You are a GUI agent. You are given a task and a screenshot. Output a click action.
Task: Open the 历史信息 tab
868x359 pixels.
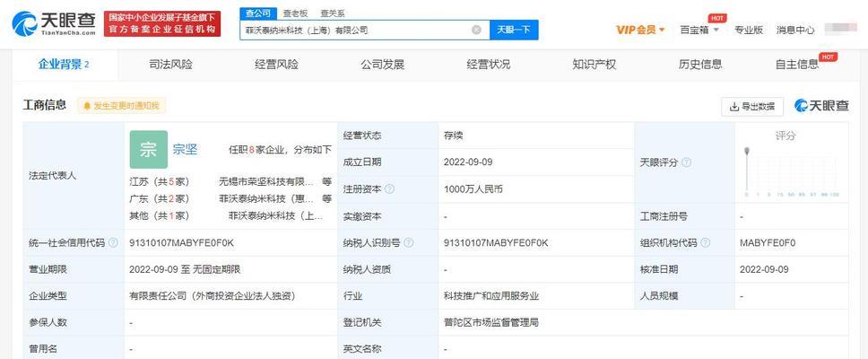pos(700,65)
